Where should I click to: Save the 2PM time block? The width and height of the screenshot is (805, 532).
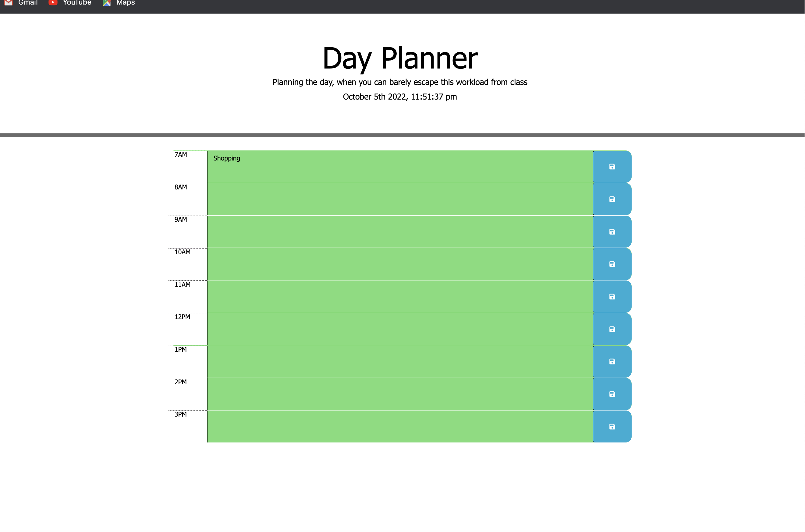point(612,394)
